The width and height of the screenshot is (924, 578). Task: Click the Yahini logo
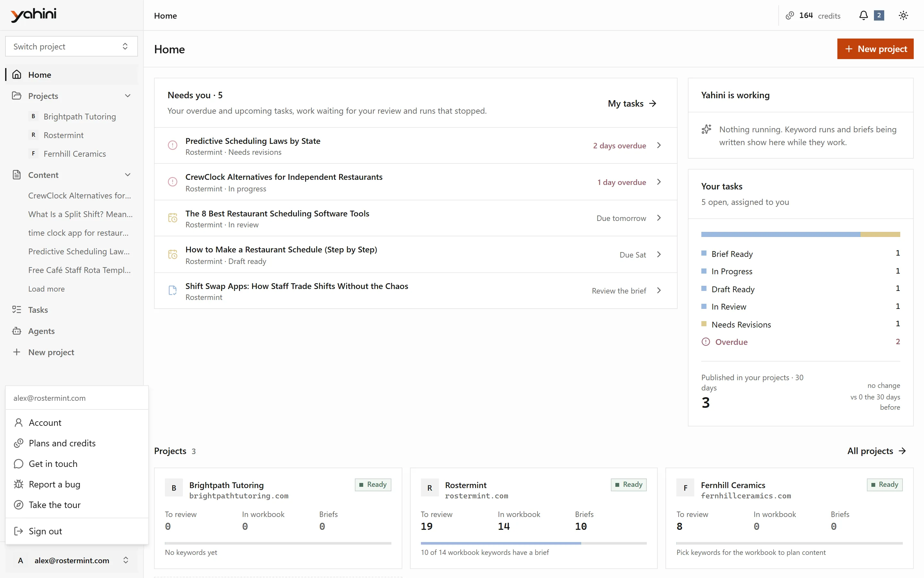click(34, 15)
